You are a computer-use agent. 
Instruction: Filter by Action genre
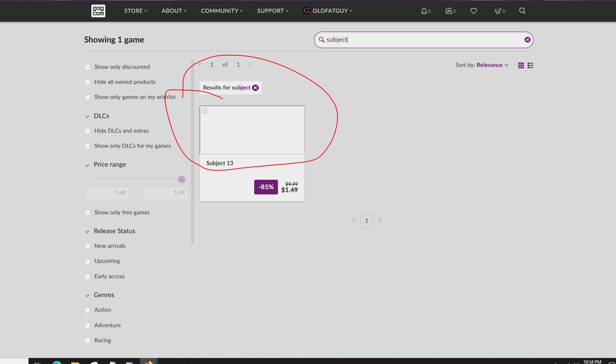pos(88,310)
